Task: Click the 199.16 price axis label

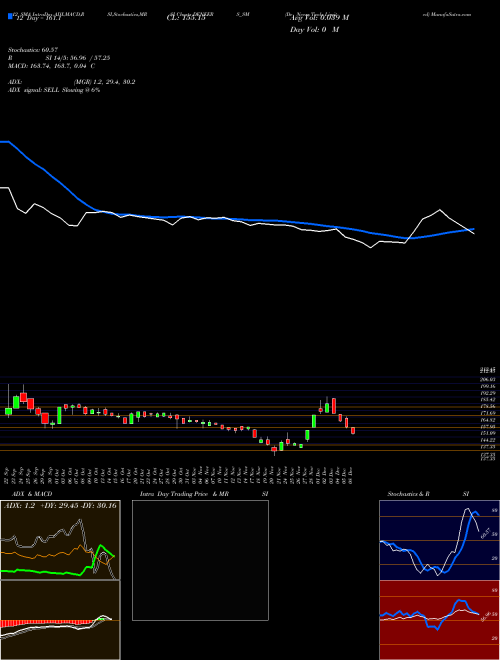Action: pyautogui.click(x=489, y=386)
